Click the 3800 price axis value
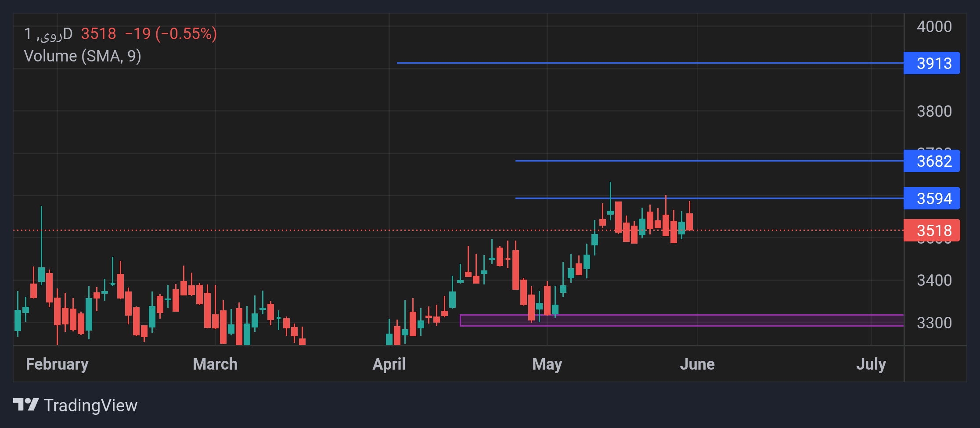This screenshot has width=980, height=428. pyautogui.click(x=934, y=111)
